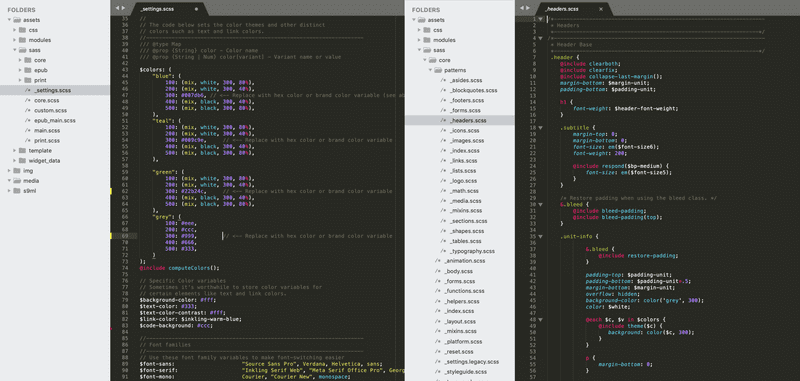Fold the Header Base comment at line 4

tap(541, 38)
